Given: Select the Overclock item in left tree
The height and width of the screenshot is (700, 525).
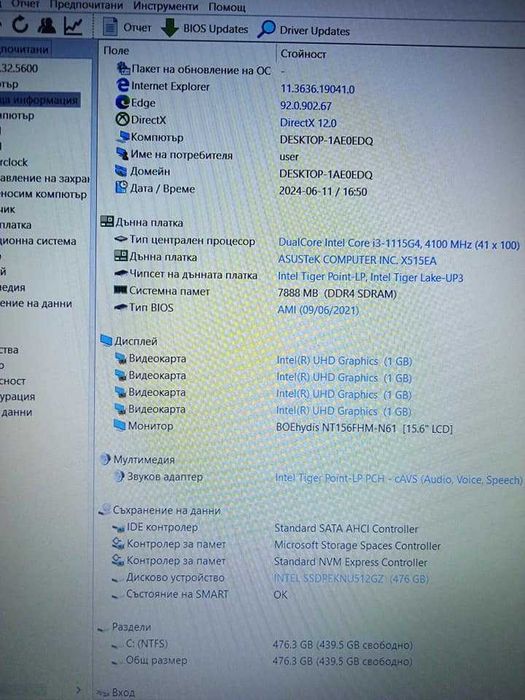Looking at the screenshot, I should point(14,162).
